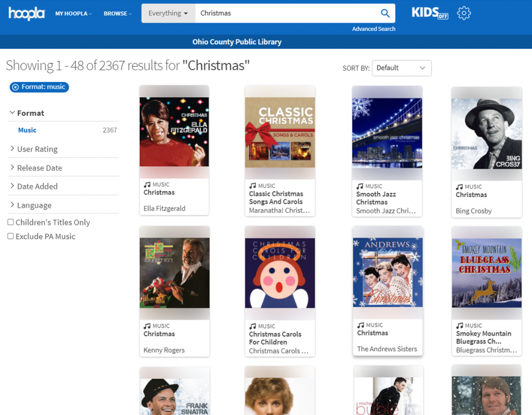Click music note icon on Classic Christmas card

(252, 186)
